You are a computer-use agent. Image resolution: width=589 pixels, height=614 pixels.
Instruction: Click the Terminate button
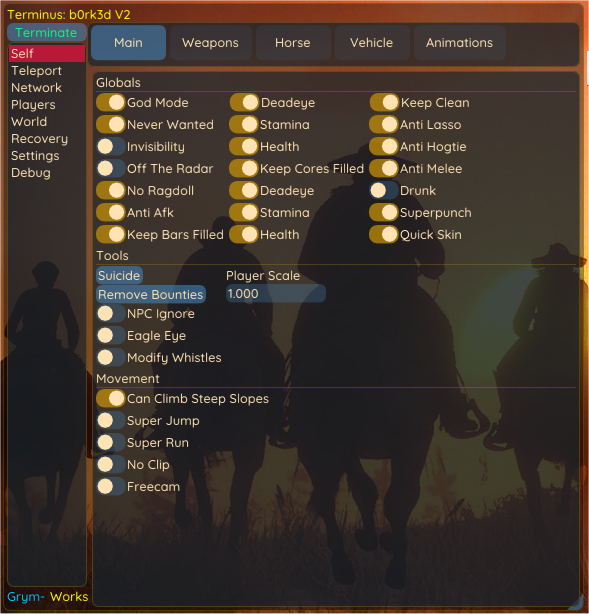(47, 33)
